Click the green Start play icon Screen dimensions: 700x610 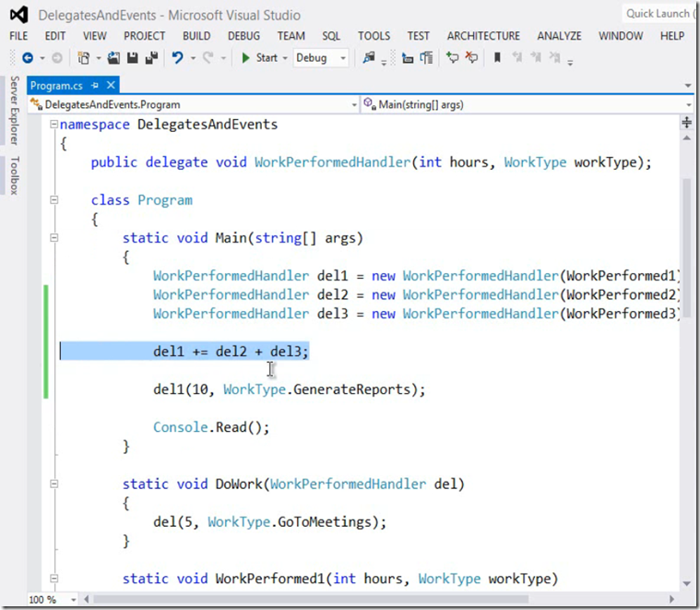pyautogui.click(x=245, y=58)
